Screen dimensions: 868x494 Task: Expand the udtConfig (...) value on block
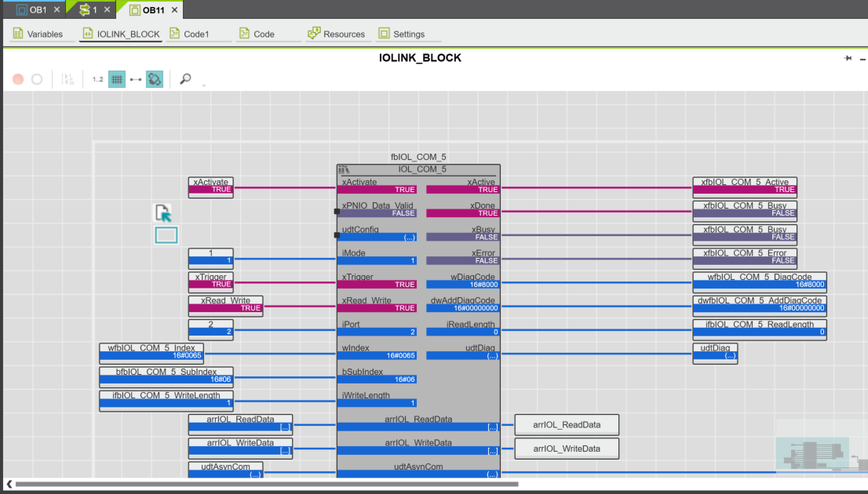tap(378, 237)
